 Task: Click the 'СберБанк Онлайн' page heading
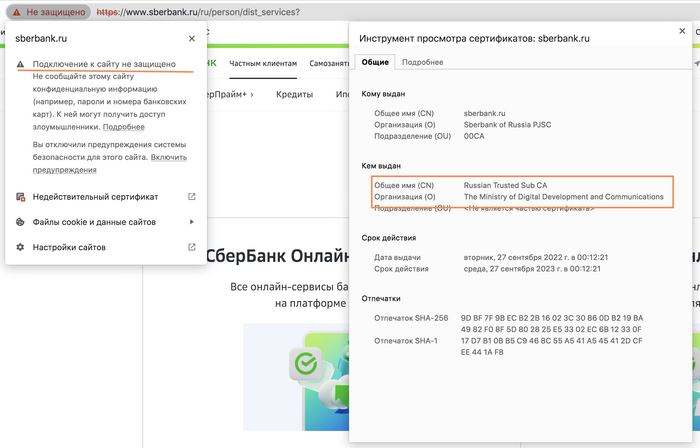pyautogui.click(x=278, y=256)
